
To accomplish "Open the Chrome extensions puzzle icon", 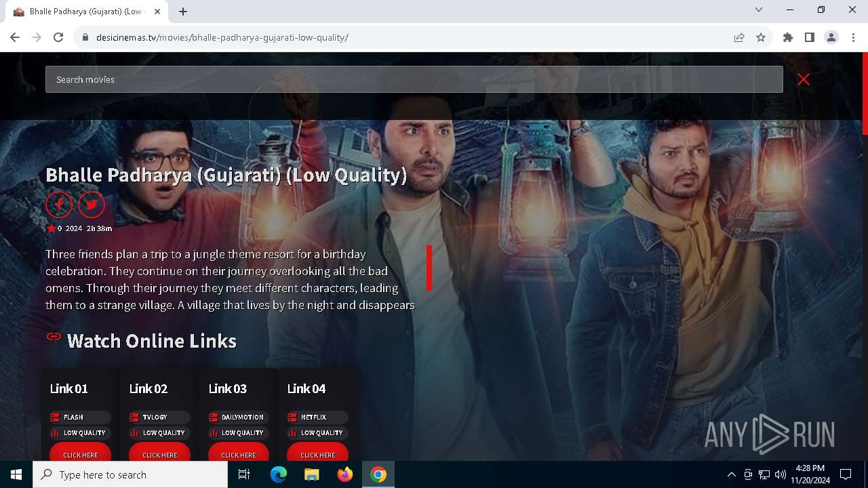I will pyautogui.click(x=788, y=37).
